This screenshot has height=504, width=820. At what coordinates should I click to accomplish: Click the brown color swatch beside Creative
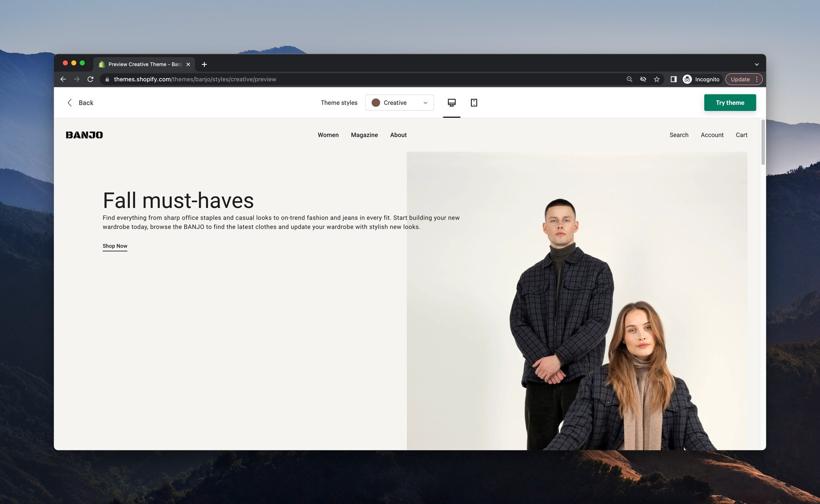tap(376, 102)
